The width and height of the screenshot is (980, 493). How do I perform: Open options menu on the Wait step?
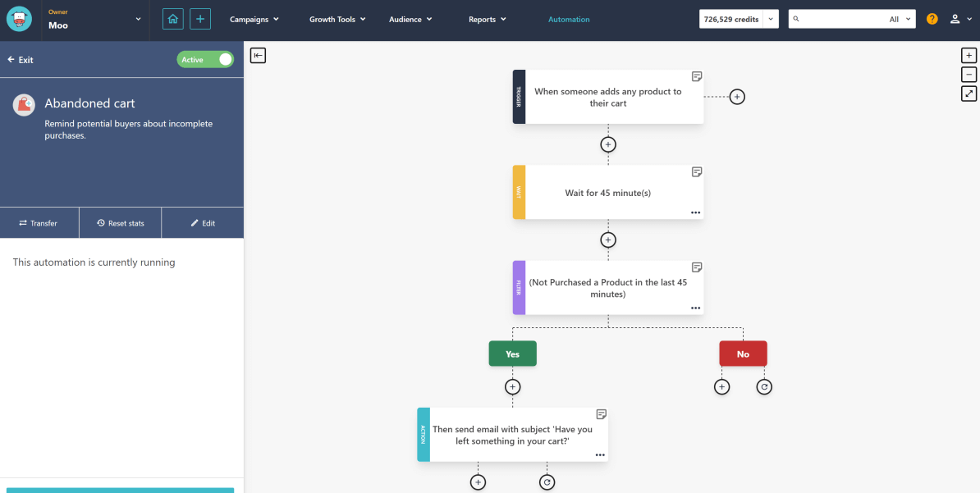point(695,212)
